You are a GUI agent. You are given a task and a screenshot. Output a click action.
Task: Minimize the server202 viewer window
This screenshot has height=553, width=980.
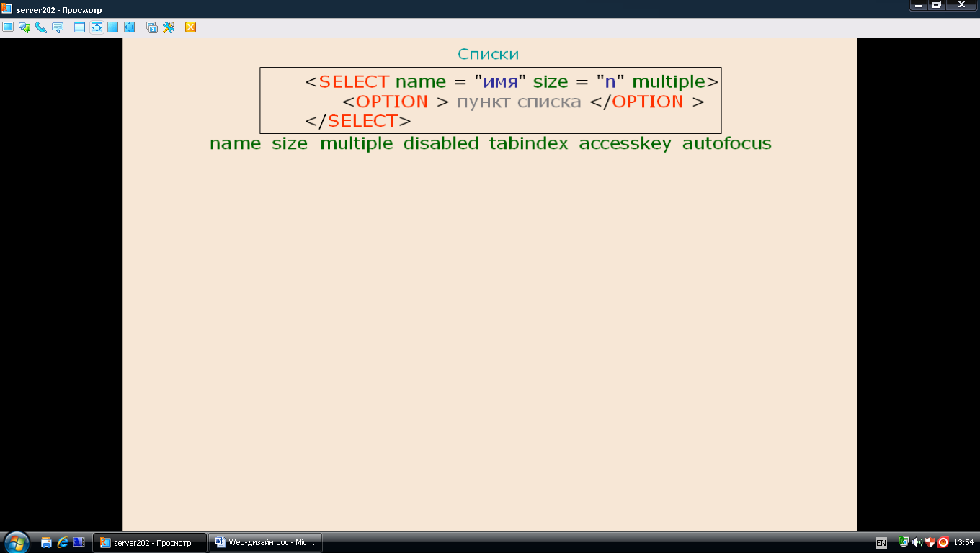coord(919,5)
